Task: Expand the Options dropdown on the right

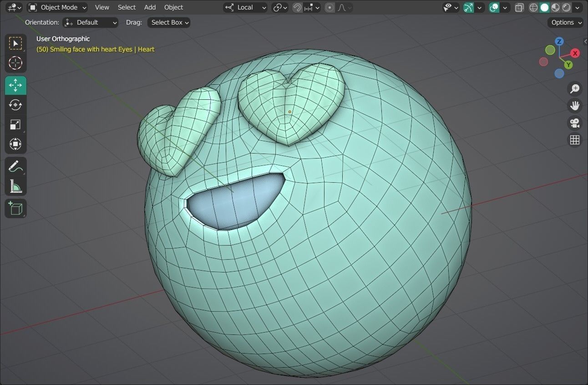Action: (565, 22)
